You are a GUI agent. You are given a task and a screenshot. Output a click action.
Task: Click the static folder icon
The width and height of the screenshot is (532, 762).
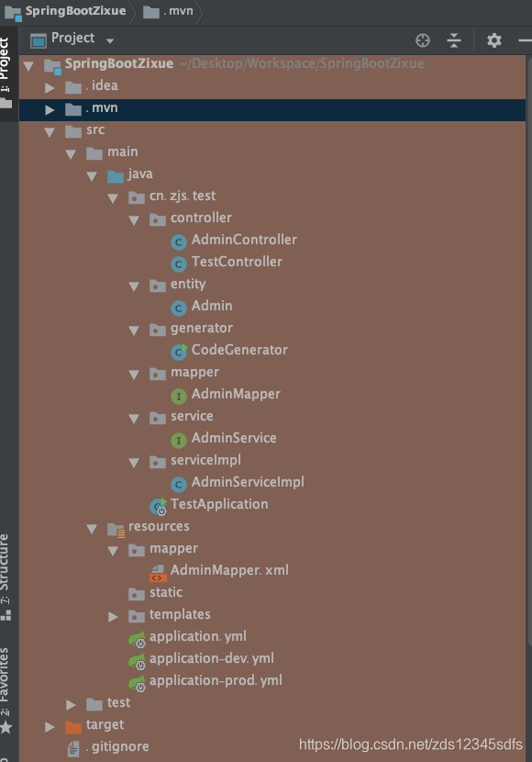click(137, 594)
